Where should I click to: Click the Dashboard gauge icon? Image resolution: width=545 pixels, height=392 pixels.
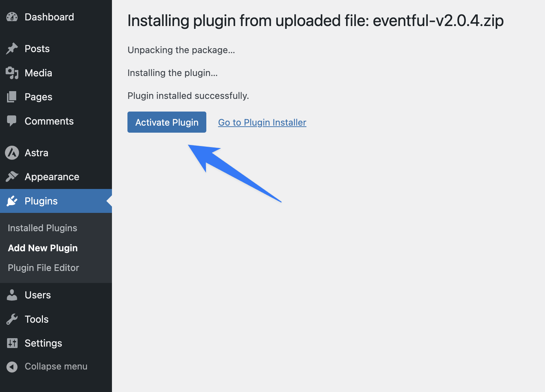click(12, 17)
